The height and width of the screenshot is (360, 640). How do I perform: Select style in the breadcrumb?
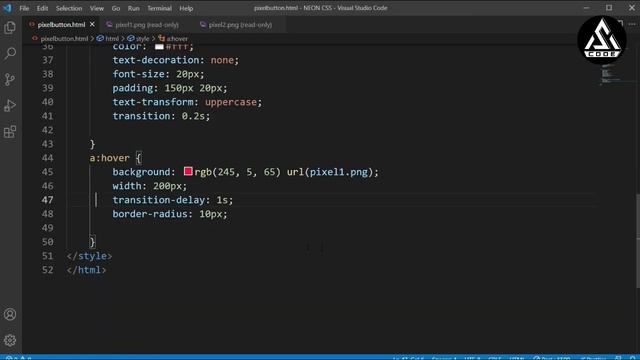(x=142, y=39)
